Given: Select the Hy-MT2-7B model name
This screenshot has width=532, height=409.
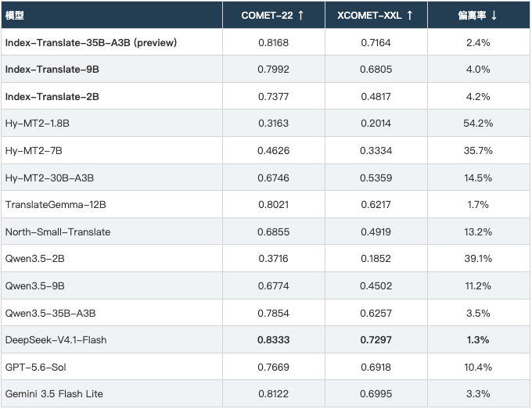Looking at the screenshot, I should (34, 151).
